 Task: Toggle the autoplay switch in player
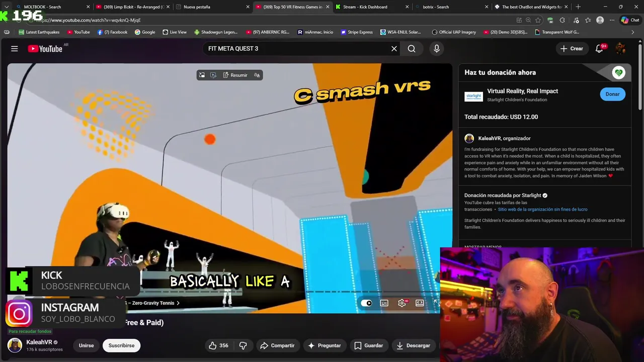click(367, 303)
